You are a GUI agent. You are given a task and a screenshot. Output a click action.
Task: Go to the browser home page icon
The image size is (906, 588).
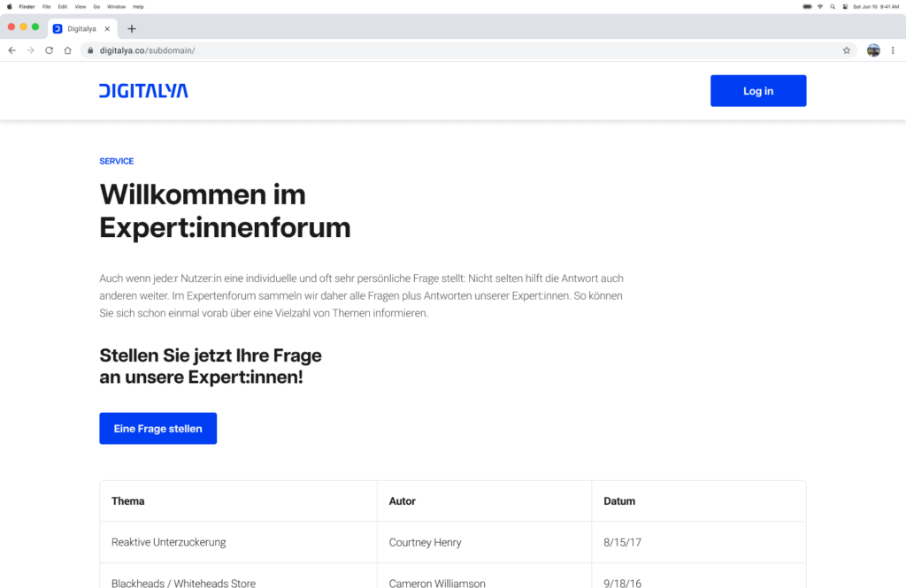[67, 50]
